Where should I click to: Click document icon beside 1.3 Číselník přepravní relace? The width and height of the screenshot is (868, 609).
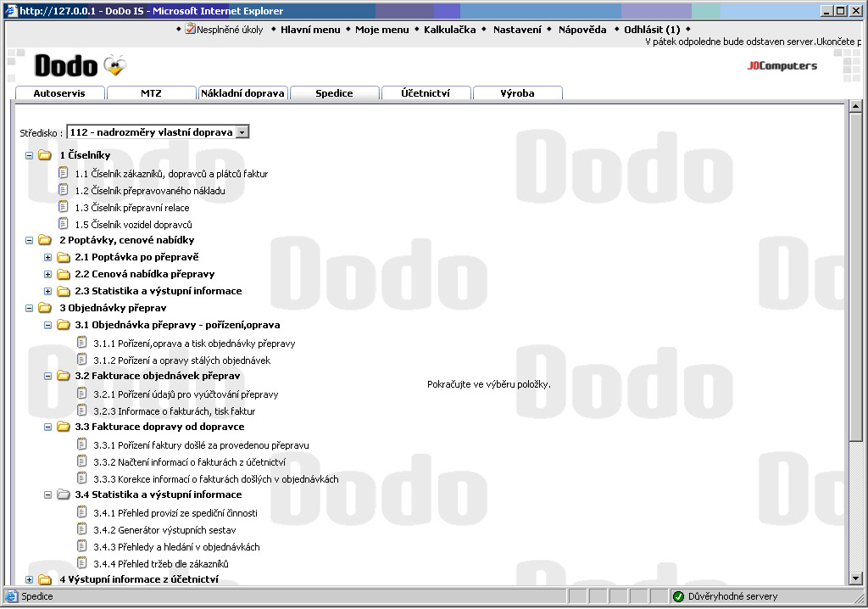(63, 207)
